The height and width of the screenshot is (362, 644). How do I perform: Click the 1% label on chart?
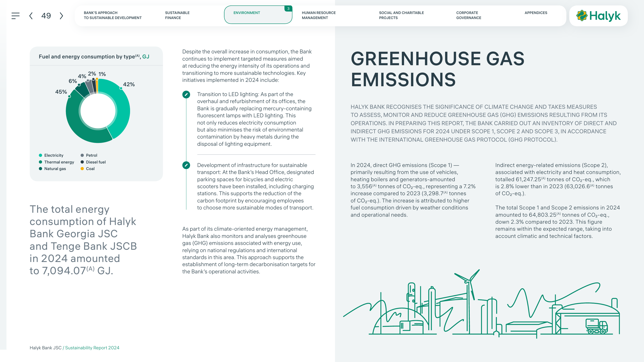pos(102,74)
